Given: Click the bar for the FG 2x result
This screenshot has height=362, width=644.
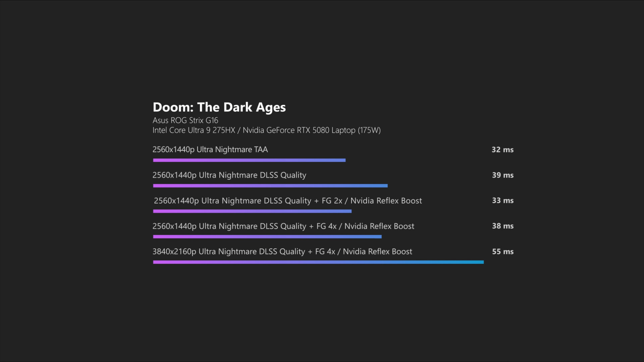Looking at the screenshot, I should 252,211.
